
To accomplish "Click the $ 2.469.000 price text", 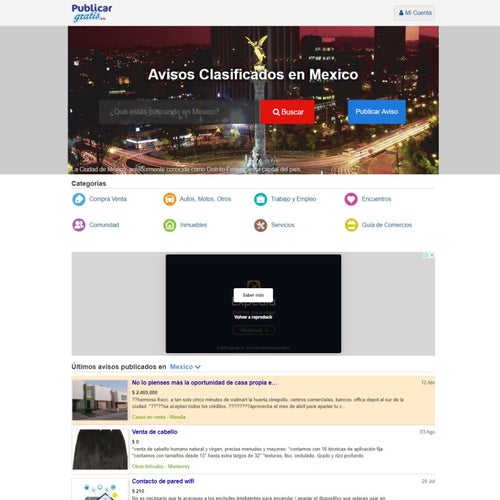I will pos(145,392).
